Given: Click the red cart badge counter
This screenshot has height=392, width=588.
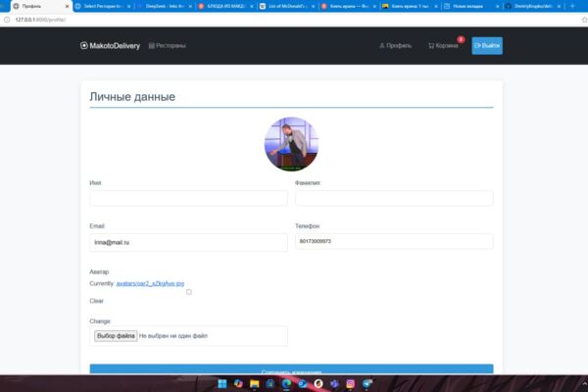Looking at the screenshot, I should point(461,39).
